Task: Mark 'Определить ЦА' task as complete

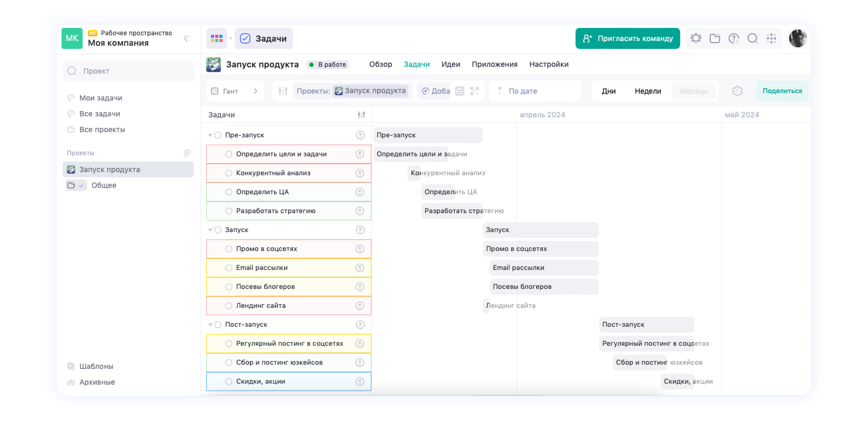Action: [x=229, y=192]
